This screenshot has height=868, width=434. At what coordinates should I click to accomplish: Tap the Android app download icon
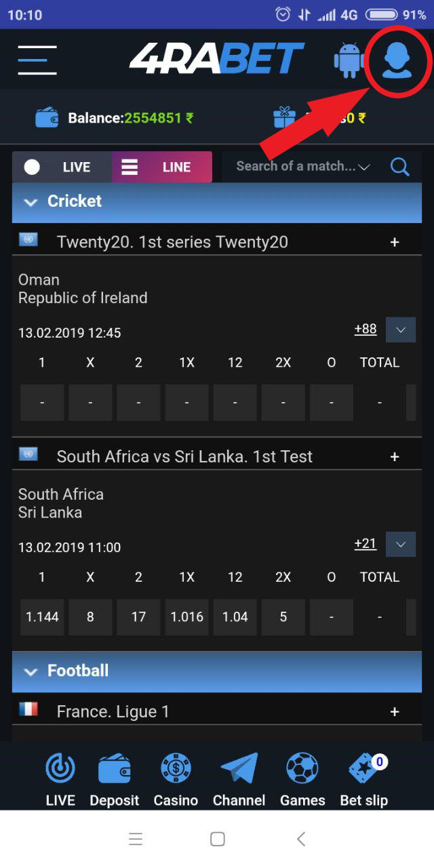pyautogui.click(x=349, y=60)
